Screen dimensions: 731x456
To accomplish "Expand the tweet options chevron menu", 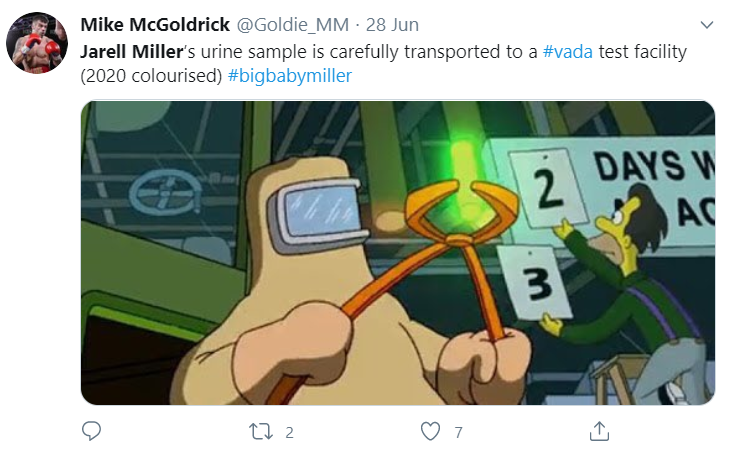I will coord(707,25).
